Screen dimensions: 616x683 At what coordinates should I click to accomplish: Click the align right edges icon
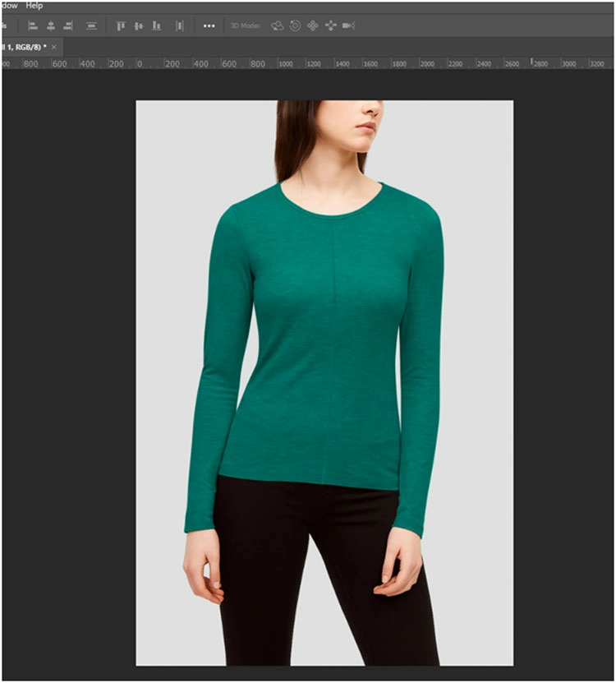pyautogui.click(x=68, y=26)
